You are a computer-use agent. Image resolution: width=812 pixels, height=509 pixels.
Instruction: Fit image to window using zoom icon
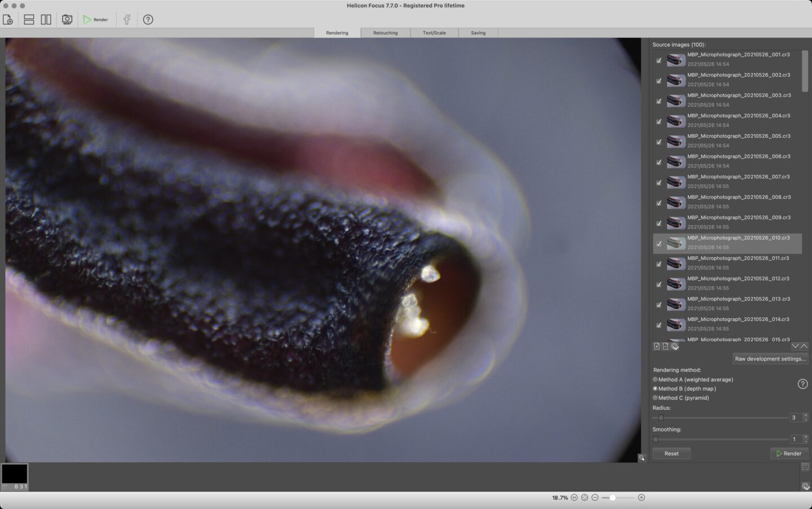click(x=584, y=498)
